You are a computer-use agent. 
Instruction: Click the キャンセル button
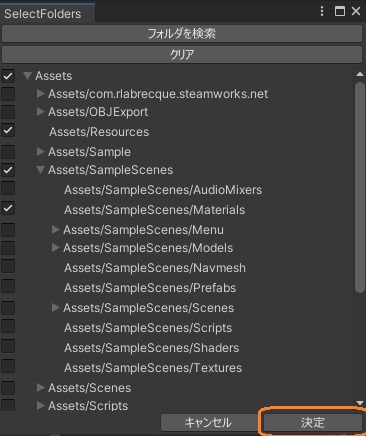(208, 422)
